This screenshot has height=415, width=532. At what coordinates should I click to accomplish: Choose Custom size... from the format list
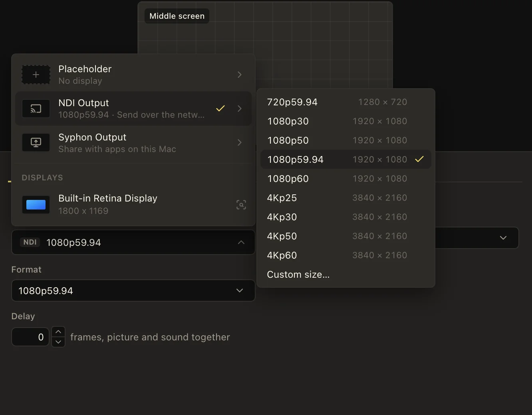pos(346,275)
